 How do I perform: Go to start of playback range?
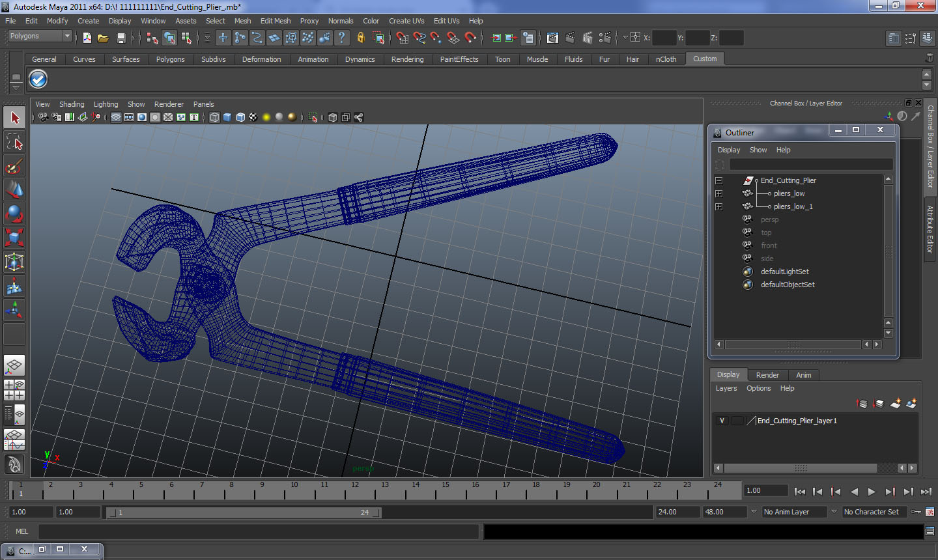tap(800, 492)
